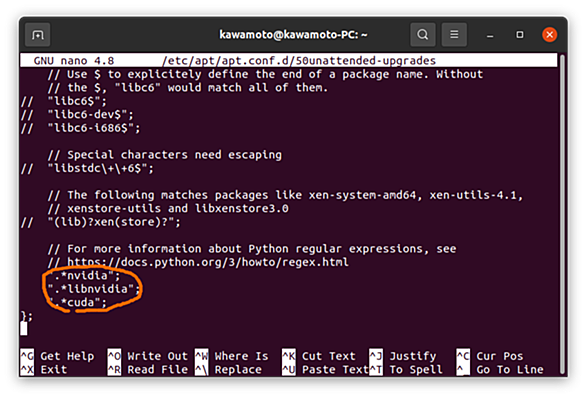Open the terminal hamburger menu
This screenshot has width=586, height=398.
tap(454, 35)
